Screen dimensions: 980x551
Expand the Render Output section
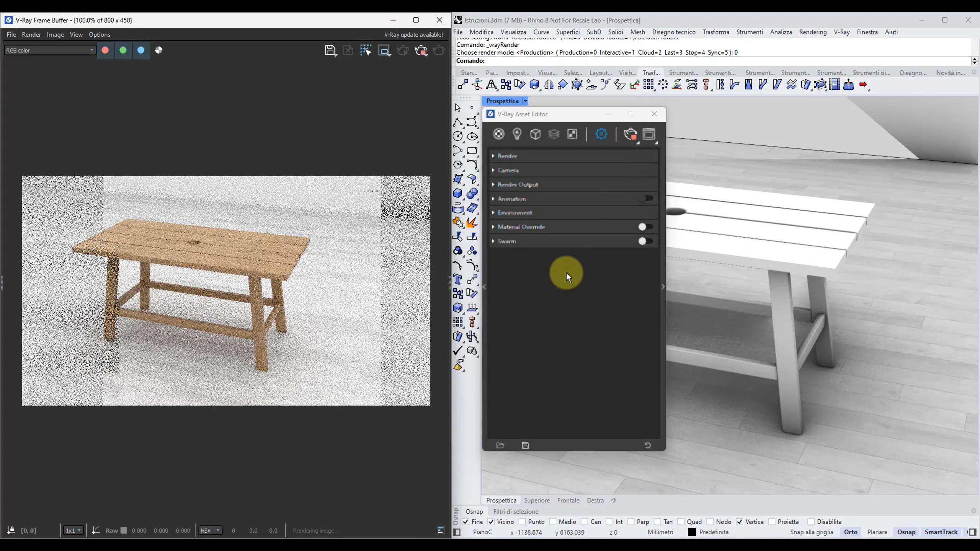[518, 184]
